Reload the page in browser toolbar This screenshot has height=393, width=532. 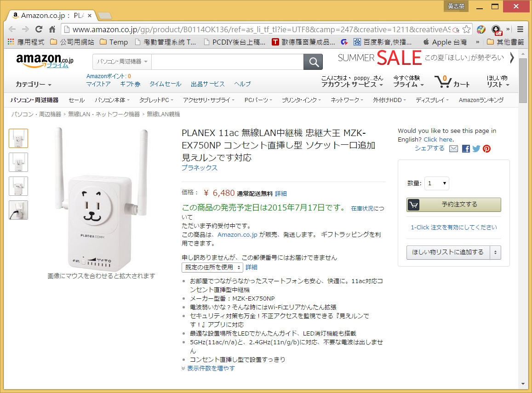pos(39,29)
